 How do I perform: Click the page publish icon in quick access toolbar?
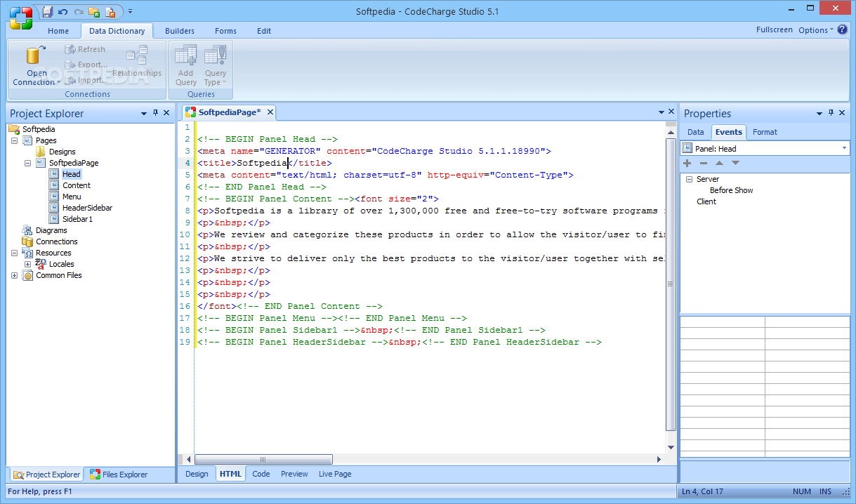click(x=110, y=11)
